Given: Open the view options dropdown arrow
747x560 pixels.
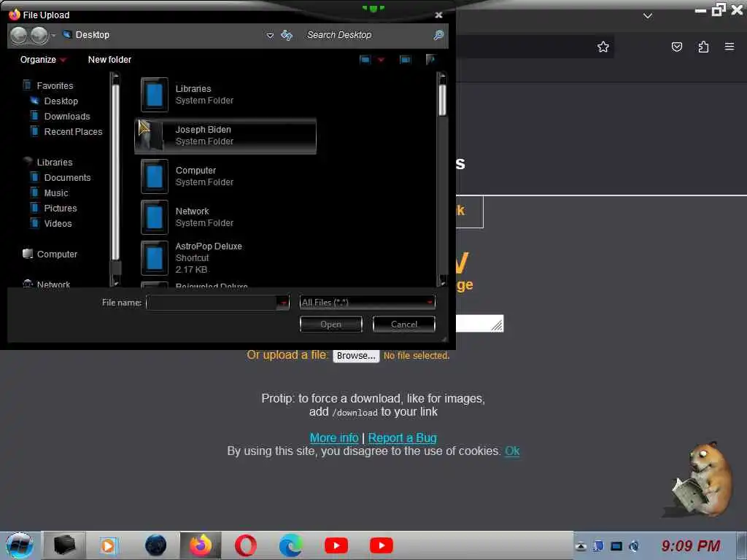Looking at the screenshot, I should pyautogui.click(x=381, y=60).
